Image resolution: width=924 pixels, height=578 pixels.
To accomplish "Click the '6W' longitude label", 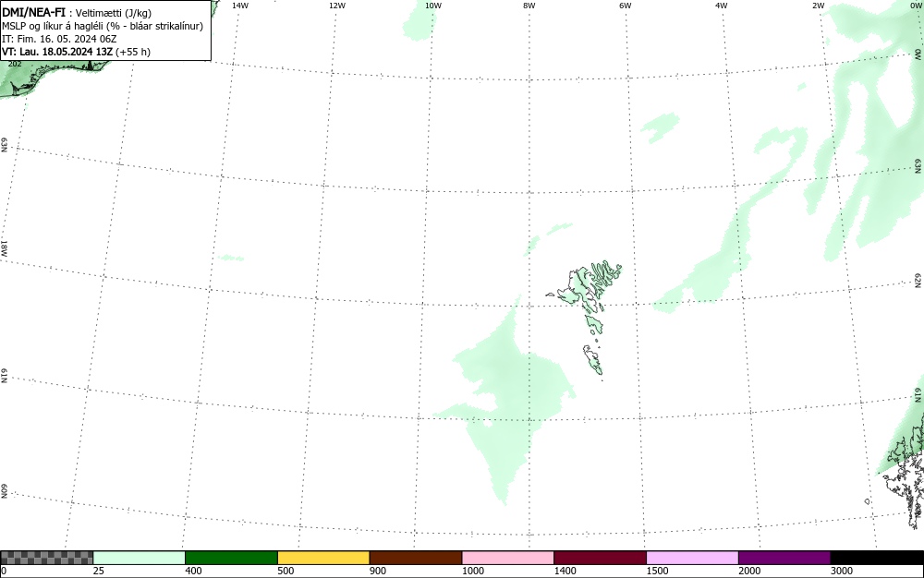I will coord(626,6).
